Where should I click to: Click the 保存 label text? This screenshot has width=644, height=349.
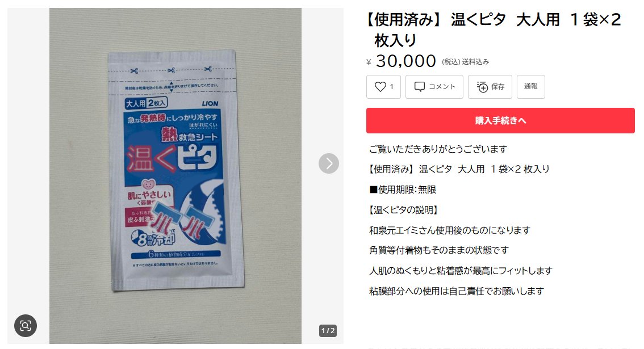click(x=498, y=87)
